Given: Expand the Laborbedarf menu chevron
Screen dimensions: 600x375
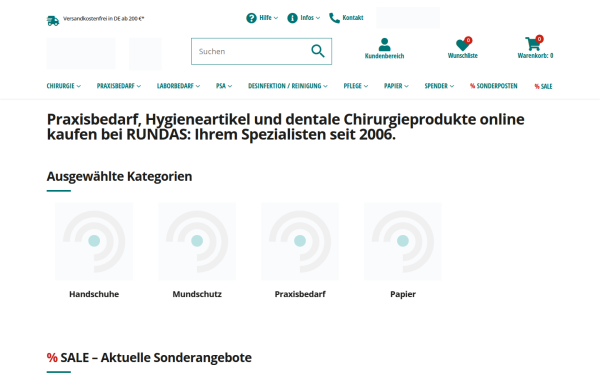Looking at the screenshot, I should pyautogui.click(x=198, y=86).
